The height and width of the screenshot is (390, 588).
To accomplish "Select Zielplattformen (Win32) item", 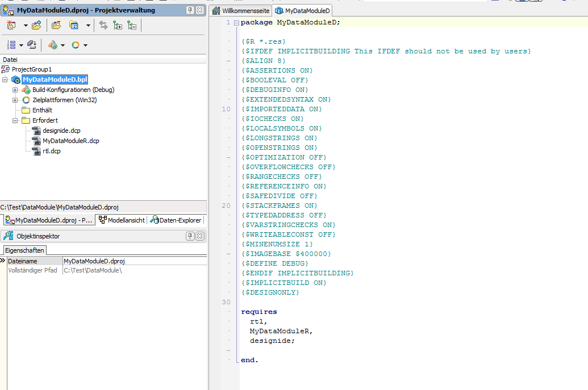I will [x=65, y=100].
